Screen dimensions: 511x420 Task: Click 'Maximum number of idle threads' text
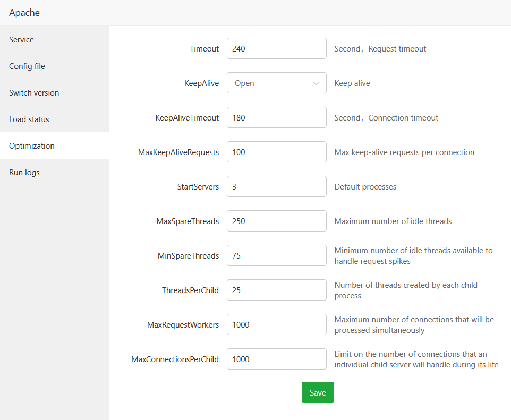point(393,221)
